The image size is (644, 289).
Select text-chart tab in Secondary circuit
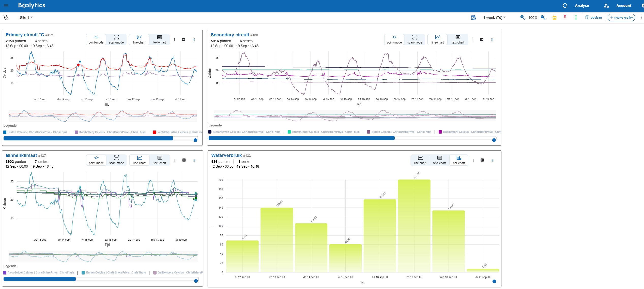click(x=458, y=39)
